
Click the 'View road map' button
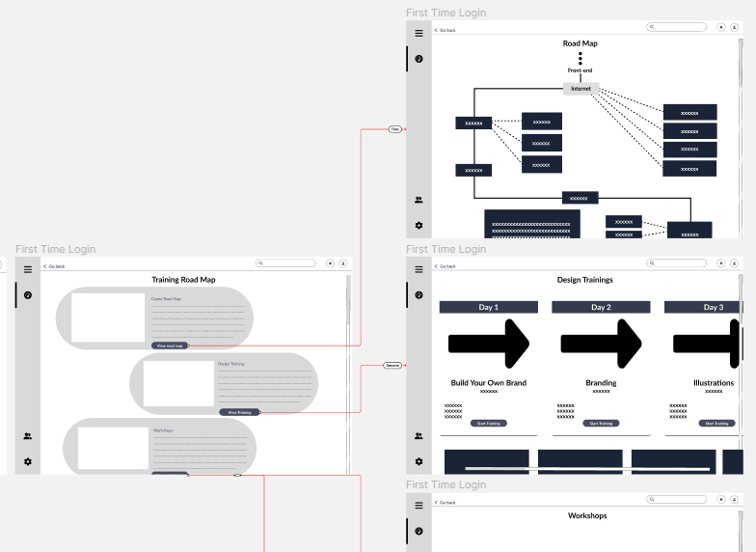[x=170, y=345]
